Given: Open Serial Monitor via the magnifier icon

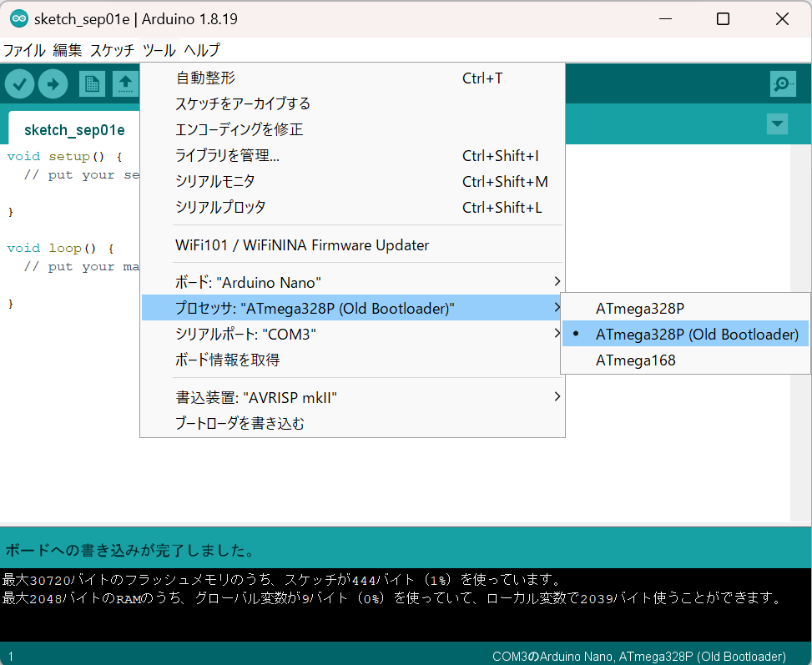Looking at the screenshot, I should pos(783,84).
